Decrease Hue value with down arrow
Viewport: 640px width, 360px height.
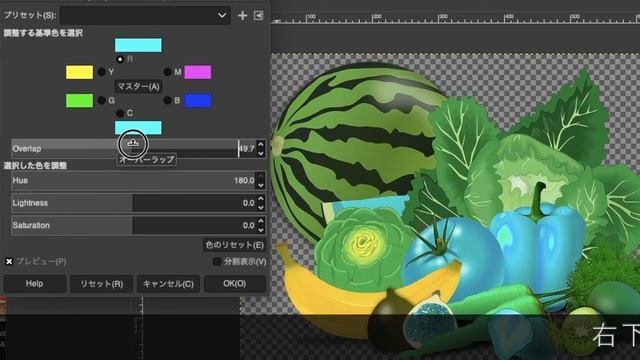point(261,185)
